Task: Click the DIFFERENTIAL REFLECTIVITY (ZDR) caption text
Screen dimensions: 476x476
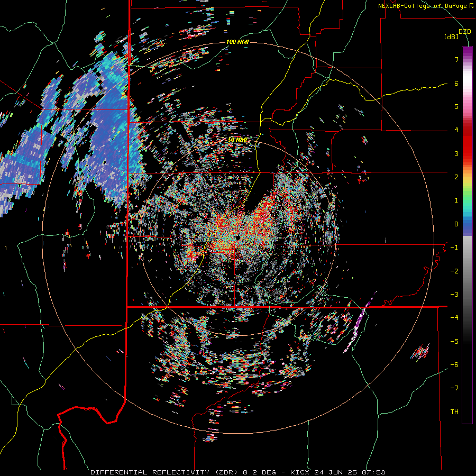Action: tap(166, 472)
